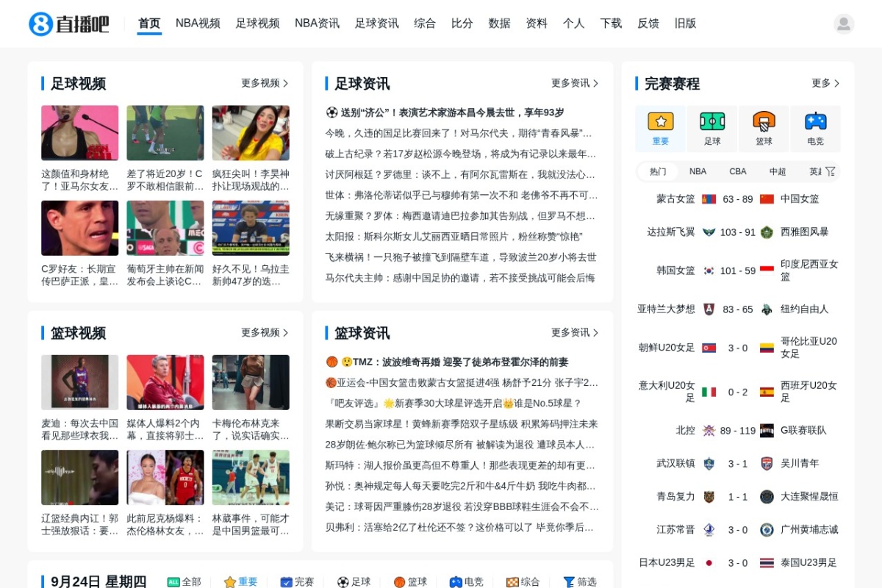Click the 泰国U23男足 flag icon
Viewport: 882px width, 588px height.
pyautogui.click(x=767, y=563)
